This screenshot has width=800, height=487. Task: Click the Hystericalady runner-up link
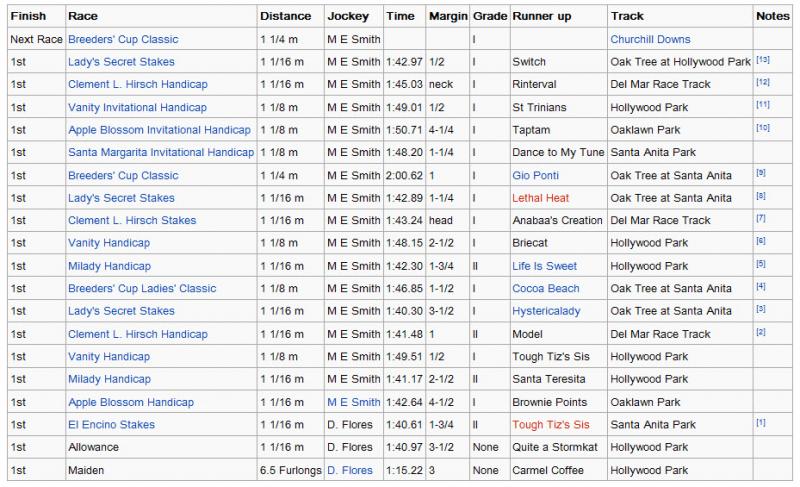(546, 311)
